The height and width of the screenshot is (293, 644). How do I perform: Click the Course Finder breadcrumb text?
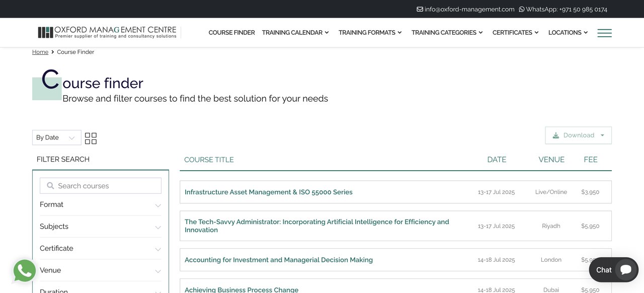click(x=75, y=52)
